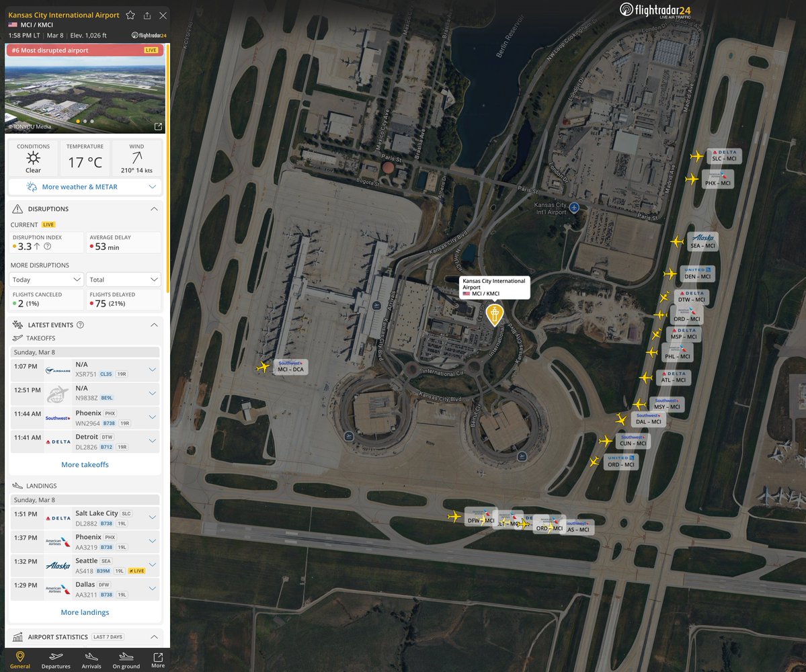The width and height of the screenshot is (806, 672).
Task: Select the MCI – DCA Southwest aircraft
Action: click(264, 367)
